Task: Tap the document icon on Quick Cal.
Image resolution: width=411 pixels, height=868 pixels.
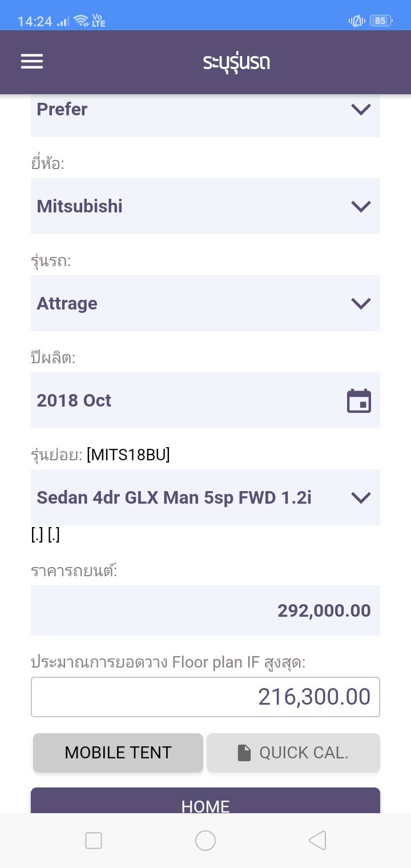Action: coord(244,753)
